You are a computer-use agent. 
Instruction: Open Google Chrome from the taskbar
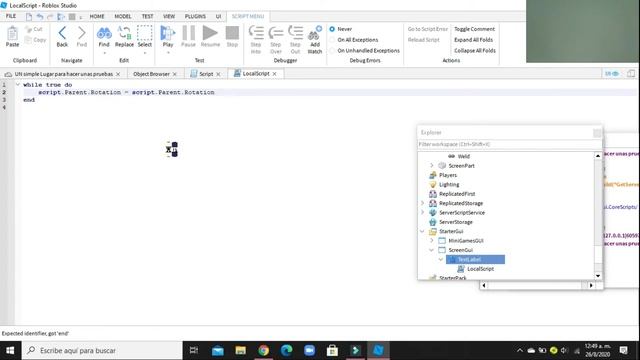tap(263, 351)
